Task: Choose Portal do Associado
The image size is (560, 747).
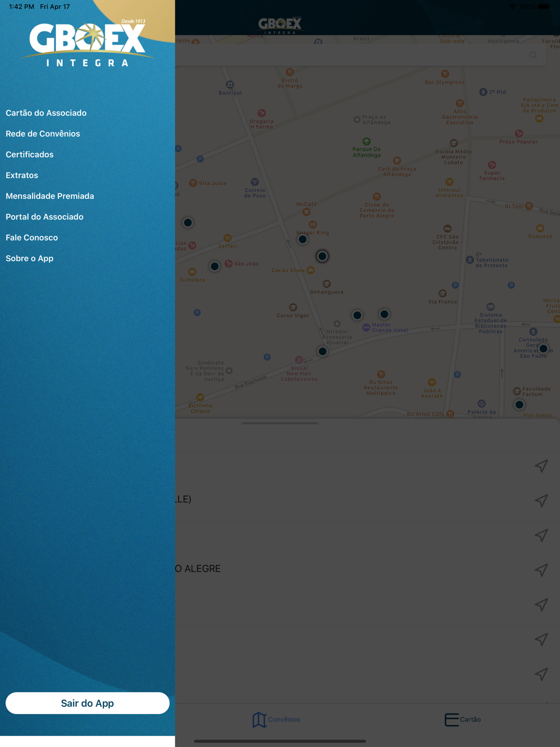Action: pyautogui.click(x=44, y=217)
